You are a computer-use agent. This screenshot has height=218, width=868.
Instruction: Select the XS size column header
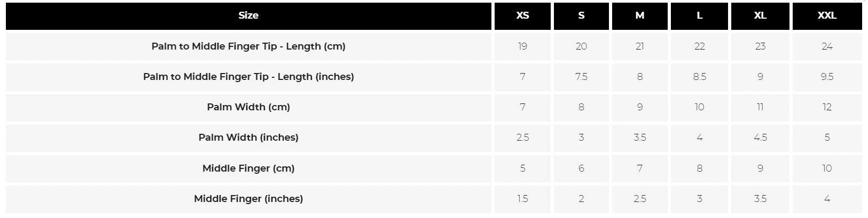[x=522, y=15]
